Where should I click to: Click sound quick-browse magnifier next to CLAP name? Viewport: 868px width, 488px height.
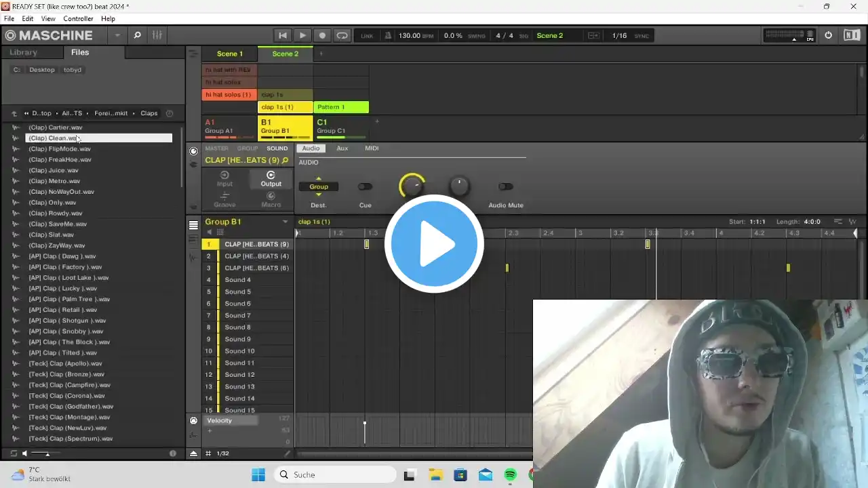point(285,161)
